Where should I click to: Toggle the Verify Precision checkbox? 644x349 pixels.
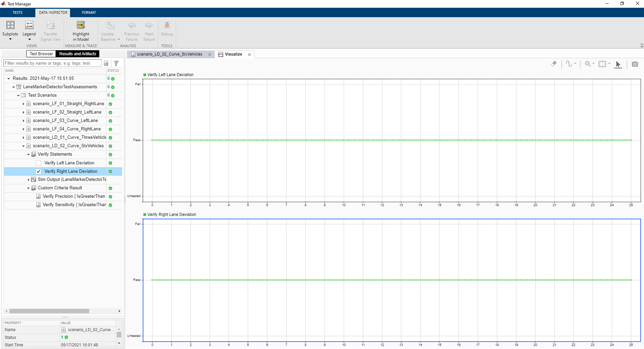click(x=38, y=196)
